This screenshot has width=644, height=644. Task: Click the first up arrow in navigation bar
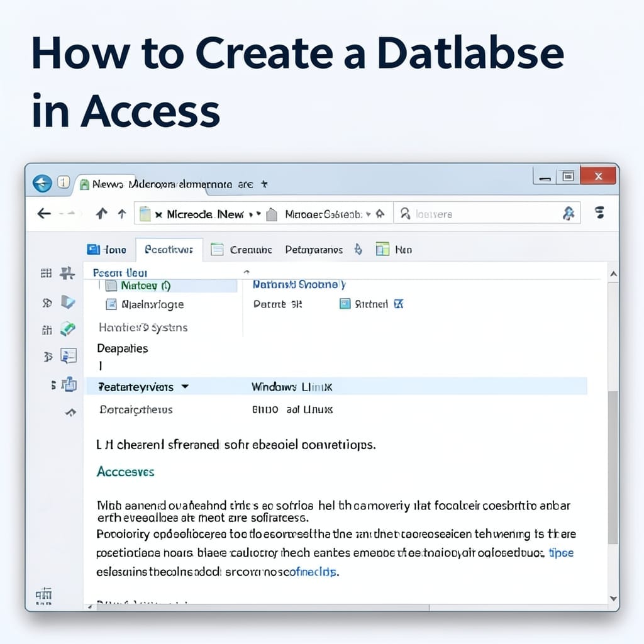pos(101,213)
